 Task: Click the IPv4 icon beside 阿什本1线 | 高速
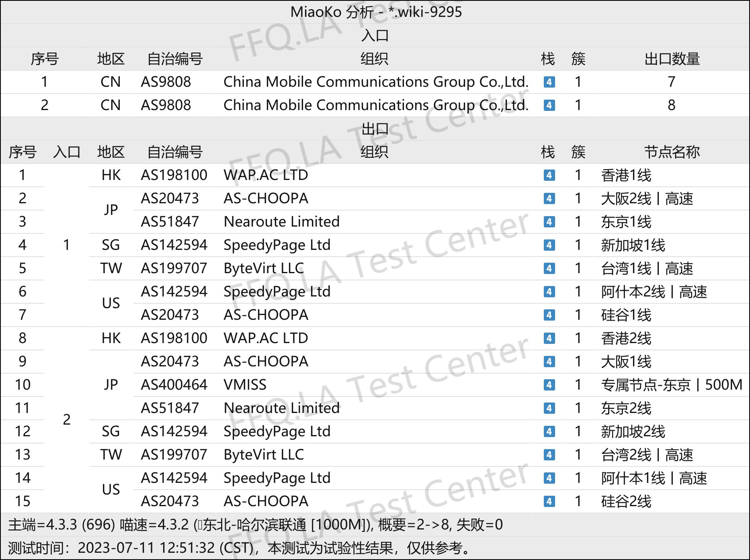549,478
